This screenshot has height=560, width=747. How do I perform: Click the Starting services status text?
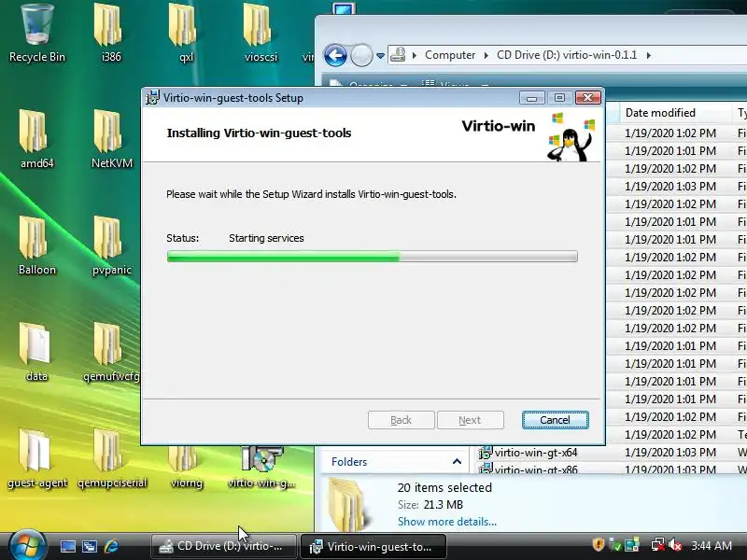point(266,238)
